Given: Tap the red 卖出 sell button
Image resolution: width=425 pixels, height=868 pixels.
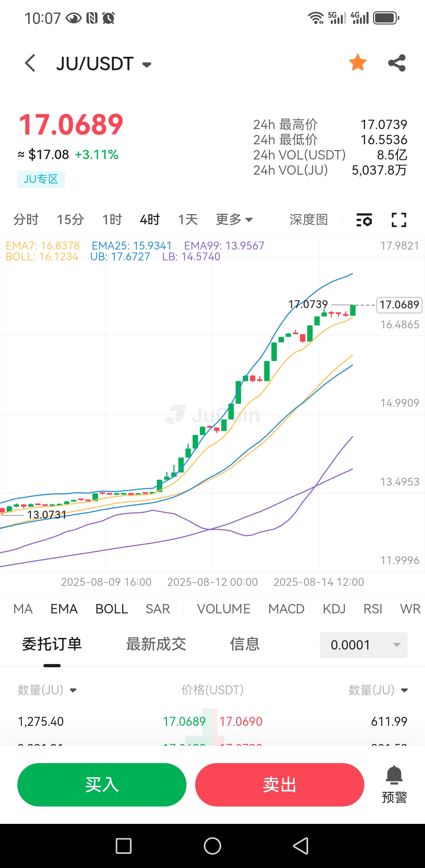Looking at the screenshot, I should pos(280,784).
